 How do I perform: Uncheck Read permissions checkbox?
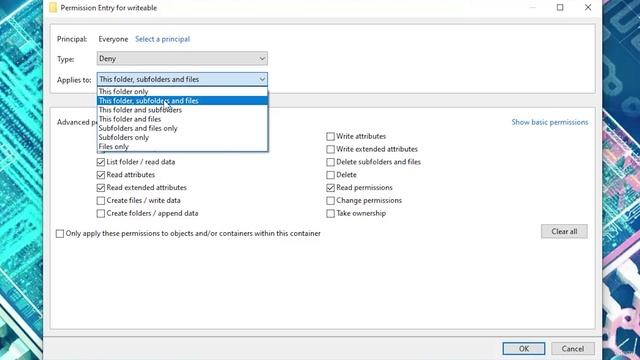click(x=331, y=188)
